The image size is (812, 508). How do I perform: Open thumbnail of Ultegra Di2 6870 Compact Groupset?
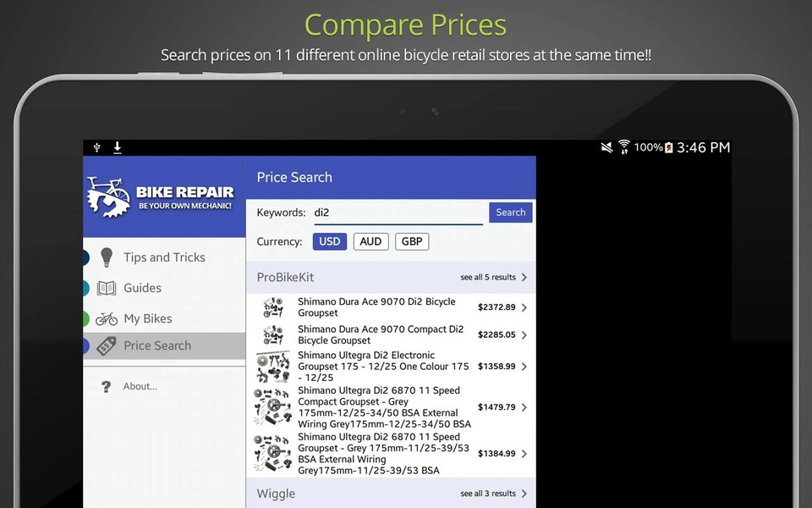pos(273,407)
